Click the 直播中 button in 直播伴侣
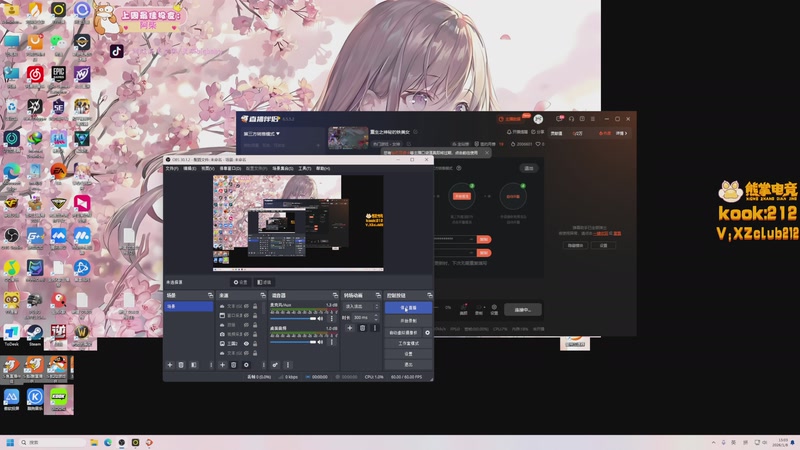800x450 pixels. click(x=522, y=310)
